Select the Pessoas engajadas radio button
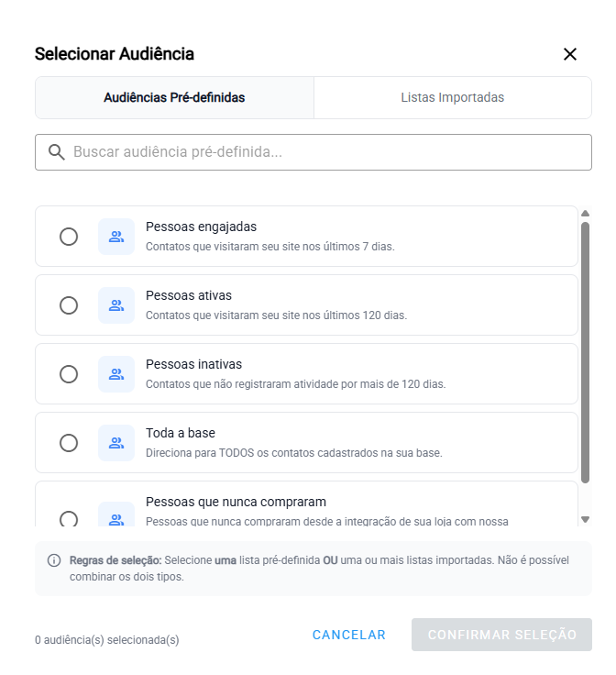 (x=69, y=237)
